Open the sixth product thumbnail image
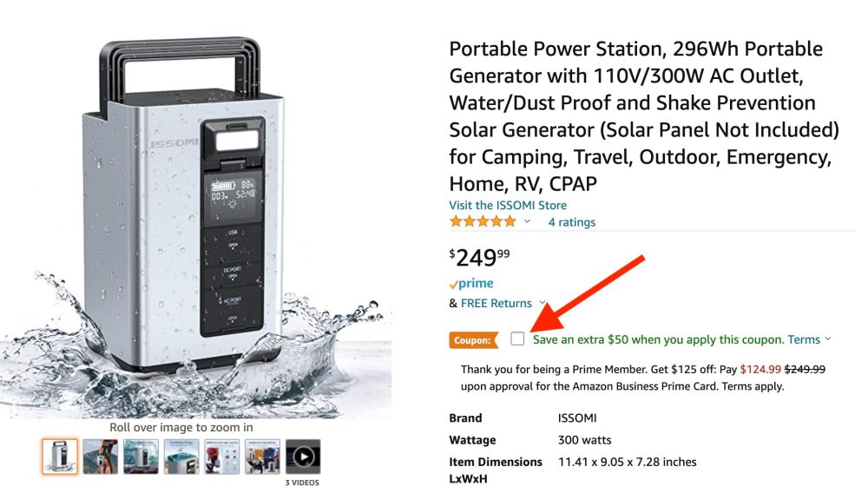 [x=262, y=457]
